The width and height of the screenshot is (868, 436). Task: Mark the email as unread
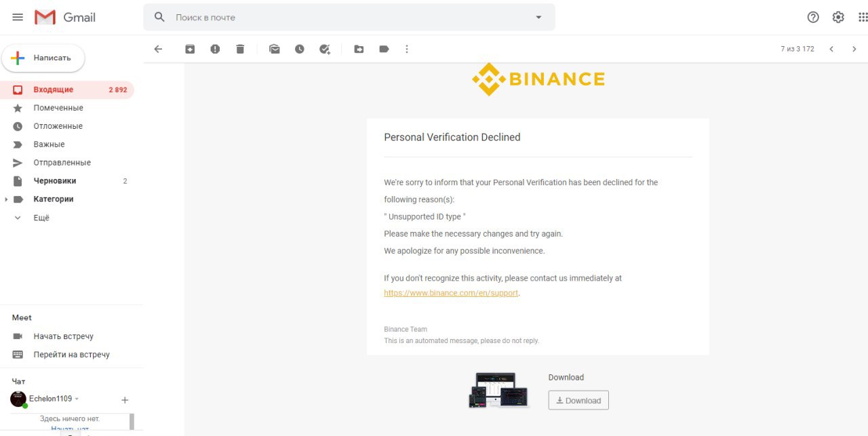(275, 49)
